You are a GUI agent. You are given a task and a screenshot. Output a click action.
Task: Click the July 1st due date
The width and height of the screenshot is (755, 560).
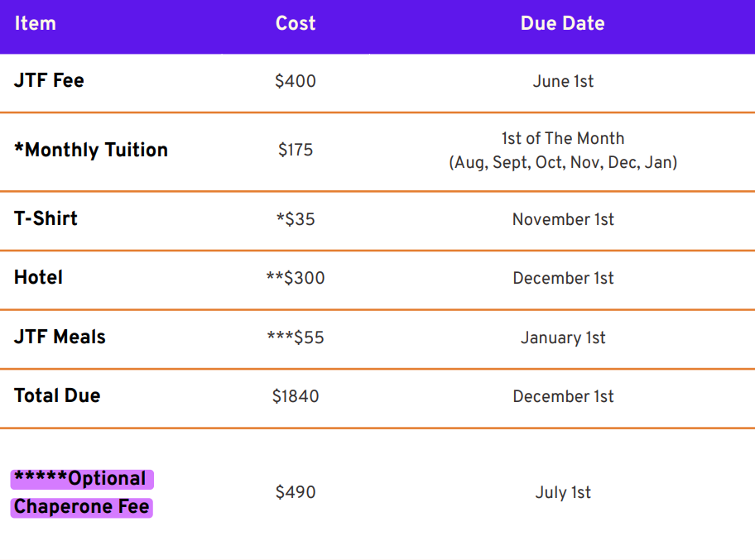(563, 493)
